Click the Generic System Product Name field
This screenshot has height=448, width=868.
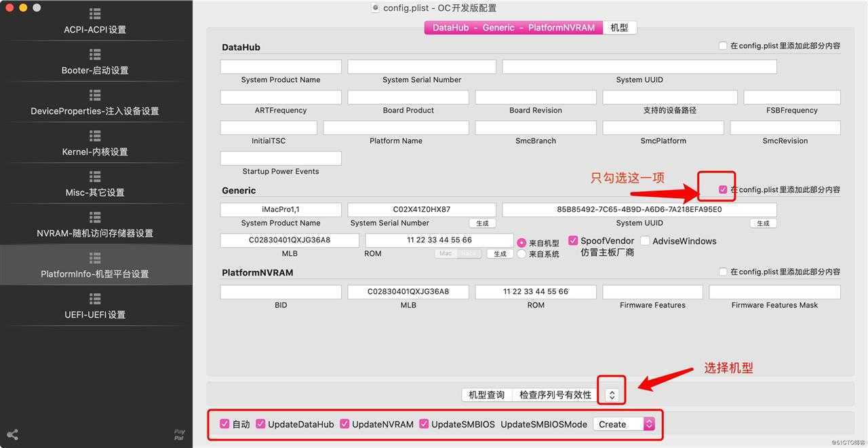[281, 210]
